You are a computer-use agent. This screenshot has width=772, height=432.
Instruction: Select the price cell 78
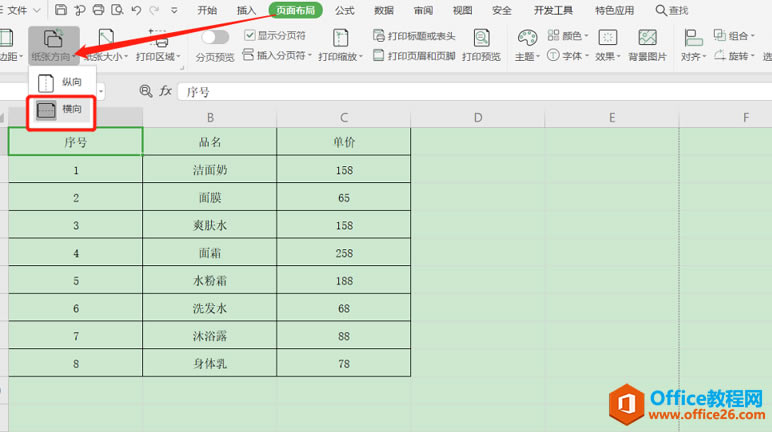[344, 363]
